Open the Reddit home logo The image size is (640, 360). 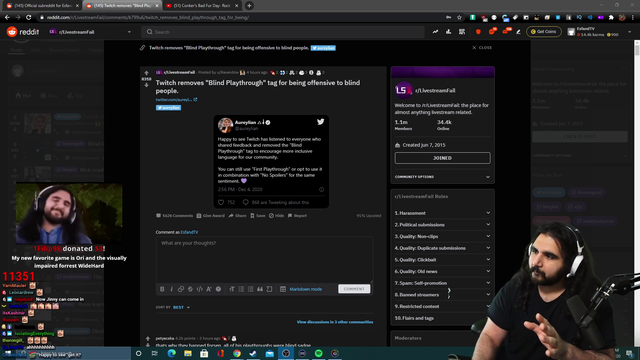[23, 32]
